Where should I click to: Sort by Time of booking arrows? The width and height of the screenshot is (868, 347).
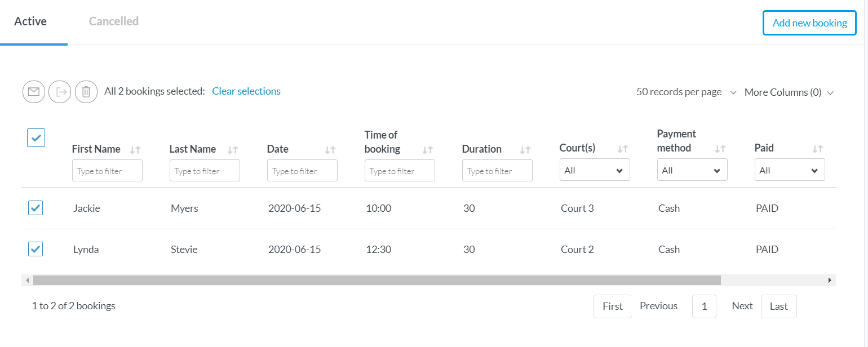click(x=427, y=150)
